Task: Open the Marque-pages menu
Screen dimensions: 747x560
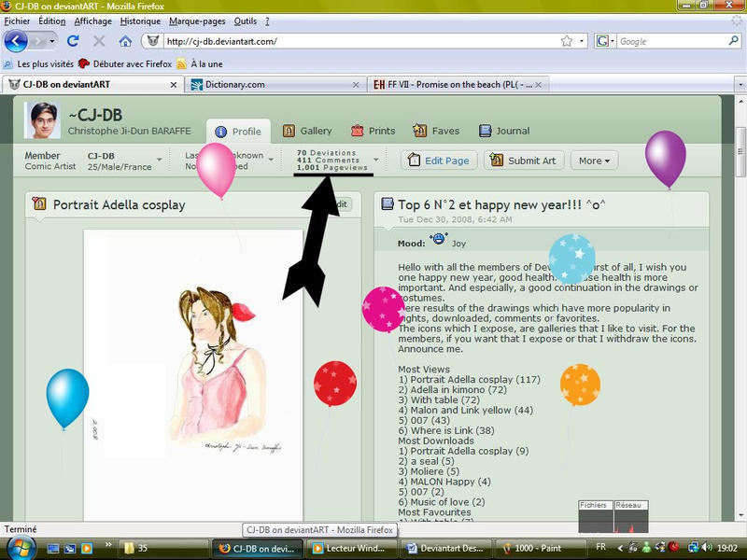Action: tap(197, 21)
